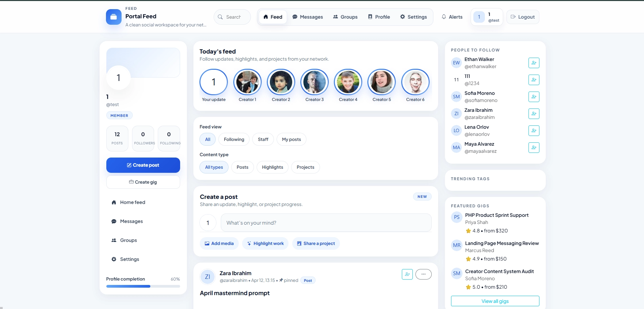Open Messages in the sidebar

click(x=143, y=221)
